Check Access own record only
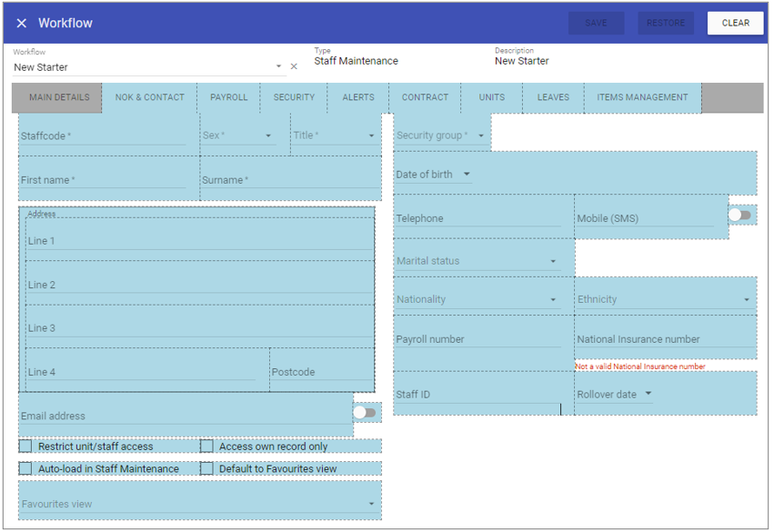The width and height of the screenshot is (774, 532). (207, 447)
